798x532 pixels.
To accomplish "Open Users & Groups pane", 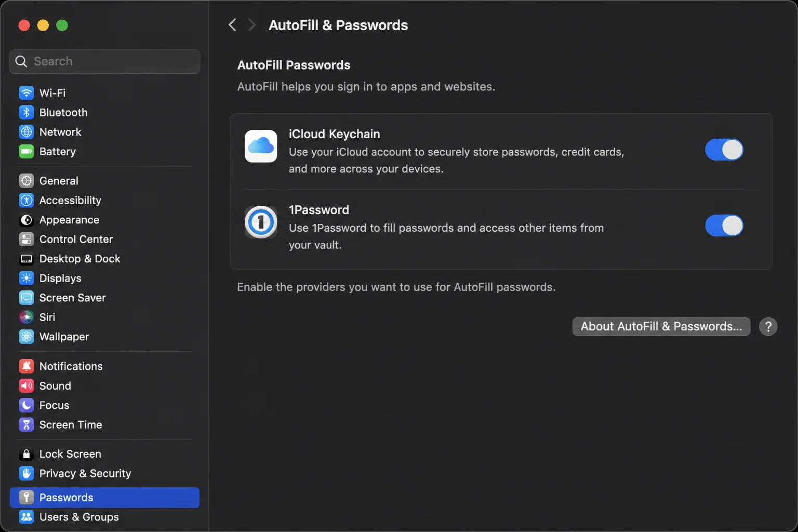I will [x=104, y=517].
